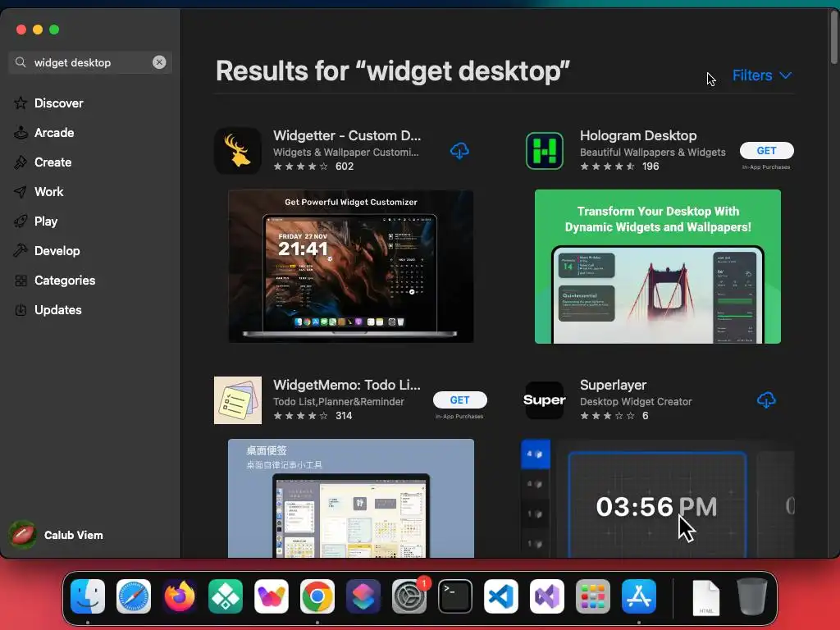Image resolution: width=840 pixels, height=630 pixels.
Task: Click the 'Todo List,Planner&Reminder' subtitle
Action: 339,402
